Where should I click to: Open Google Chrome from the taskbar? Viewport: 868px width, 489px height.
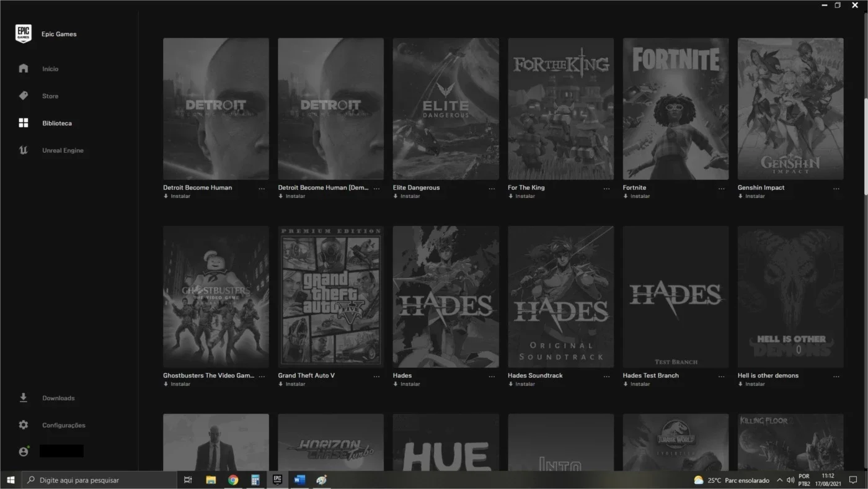point(233,480)
